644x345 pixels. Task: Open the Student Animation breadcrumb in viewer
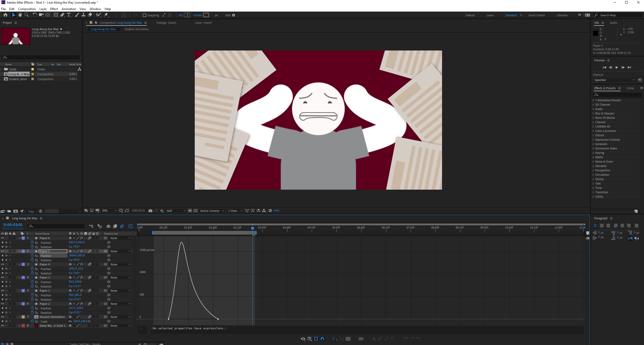136,29
